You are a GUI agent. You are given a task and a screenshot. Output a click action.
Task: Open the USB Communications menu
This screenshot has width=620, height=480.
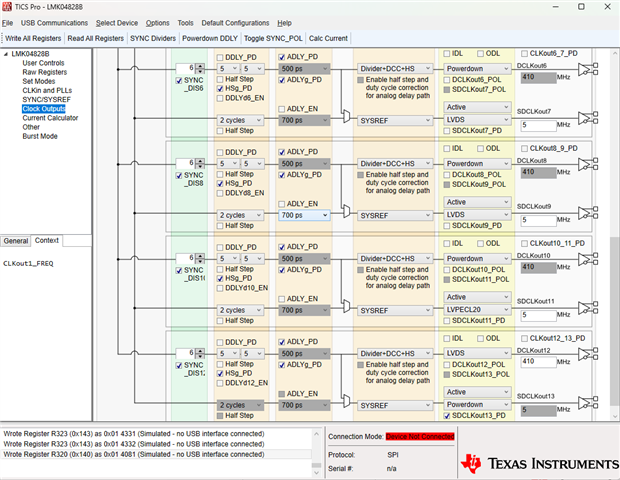coord(54,23)
